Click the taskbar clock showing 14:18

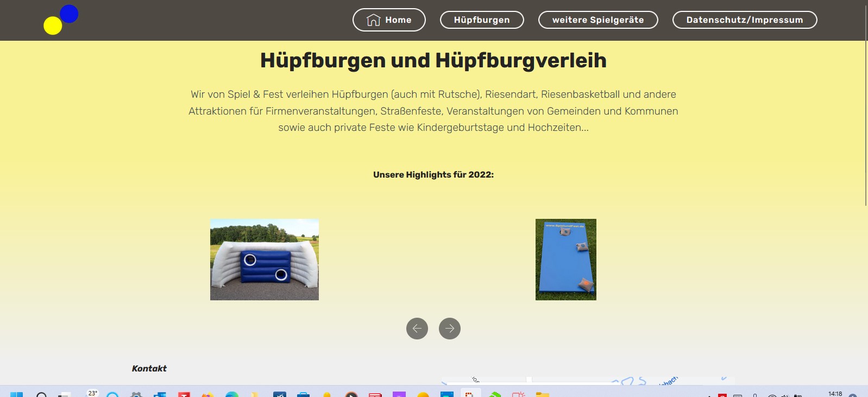[x=835, y=394]
